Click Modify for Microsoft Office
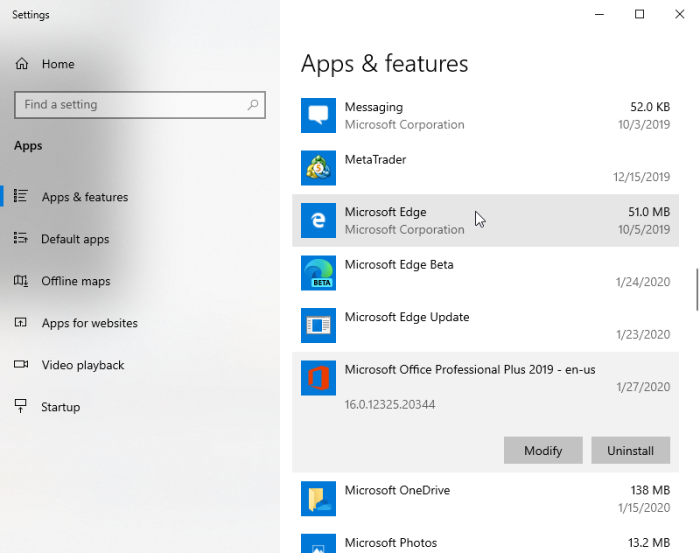Viewport: 700px width, 553px height. pos(543,451)
